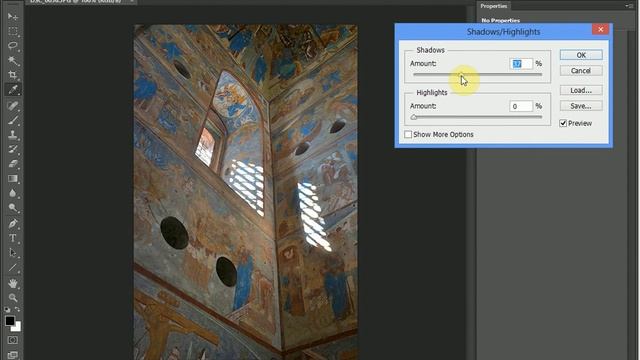Click the Highlights Amount slider handle

414,117
